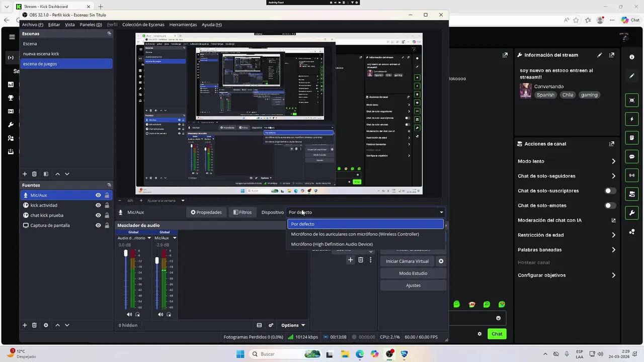This screenshot has height=362, width=644.
Task: Open Mic/Aux mixer channel menu arrow
Action: pyautogui.click(x=175, y=238)
